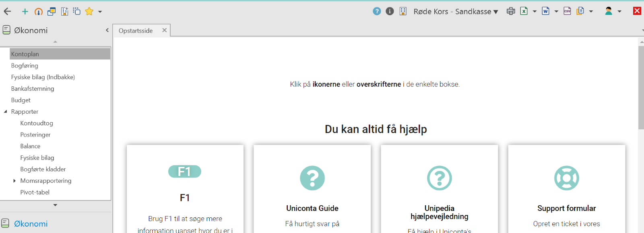Click the Unipedia outlined question mark icon
The image size is (644, 233).
(440, 178)
